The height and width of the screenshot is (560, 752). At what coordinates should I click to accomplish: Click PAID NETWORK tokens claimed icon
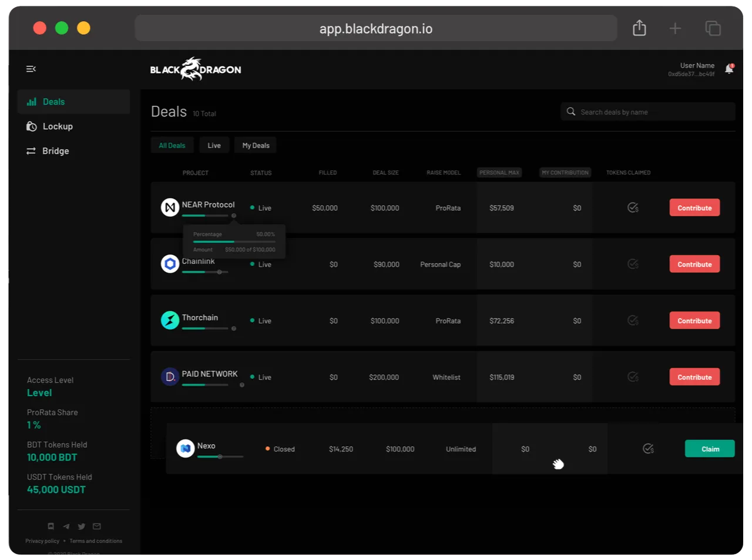(633, 377)
